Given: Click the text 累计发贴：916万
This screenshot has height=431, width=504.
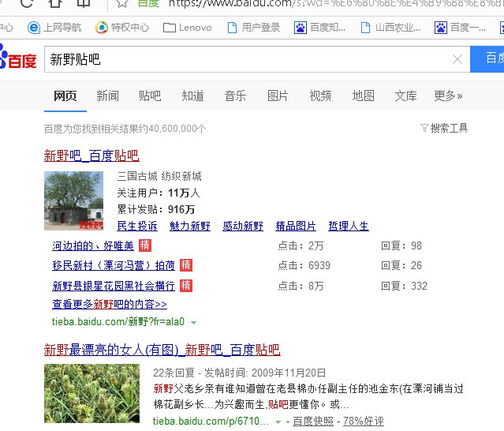Looking at the screenshot, I should [156, 210].
